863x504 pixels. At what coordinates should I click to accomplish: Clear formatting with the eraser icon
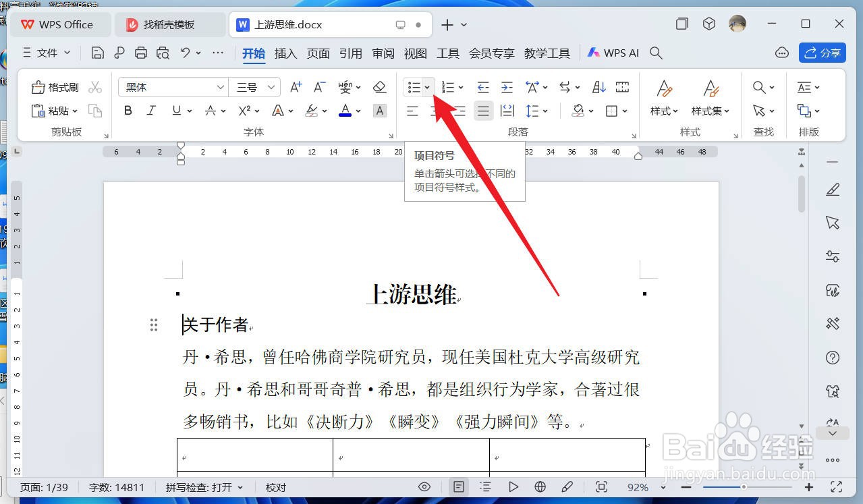(379, 87)
